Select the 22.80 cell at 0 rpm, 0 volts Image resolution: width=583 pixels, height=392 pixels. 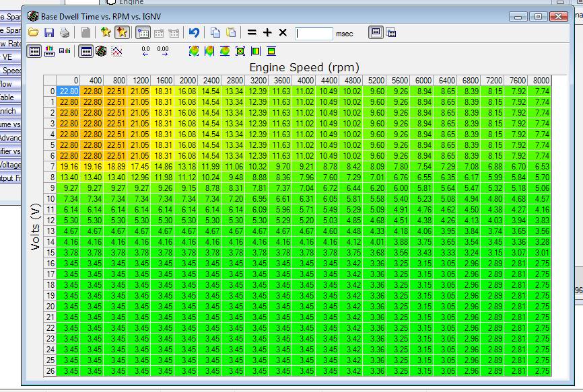(x=69, y=91)
